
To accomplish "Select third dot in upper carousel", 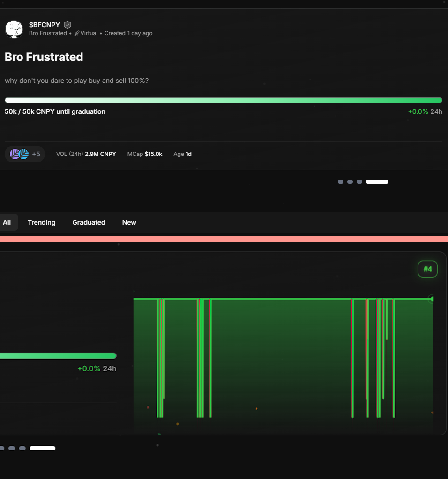I will (359, 182).
